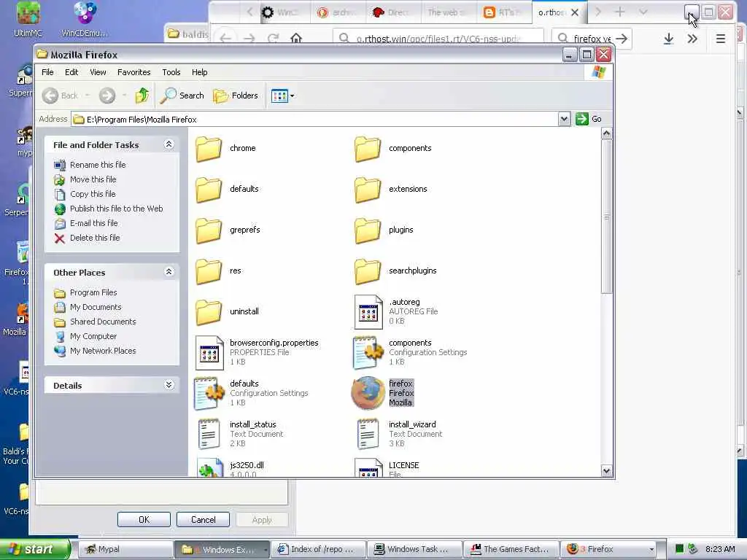Image resolution: width=747 pixels, height=560 pixels.
Task: Open Forward button history dropdown arrow
Action: 124,96
